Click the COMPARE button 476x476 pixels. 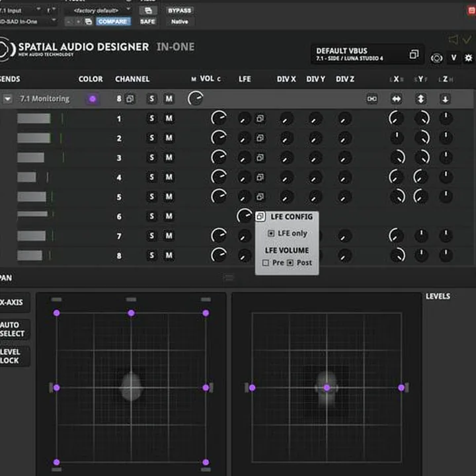click(113, 22)
